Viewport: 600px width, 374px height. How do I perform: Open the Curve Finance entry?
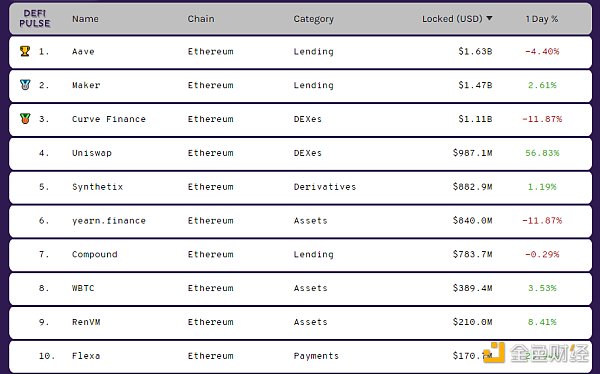click(x=109, y=119)
